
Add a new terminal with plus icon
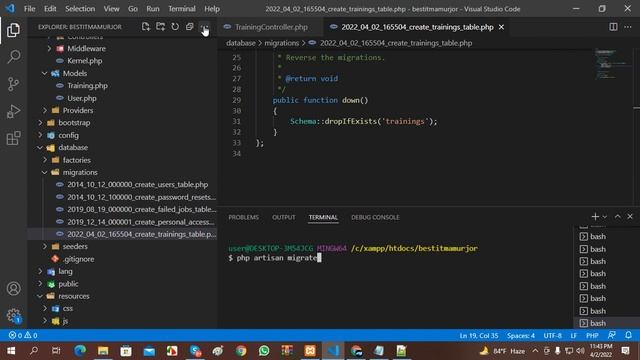[x=595, y=217]
